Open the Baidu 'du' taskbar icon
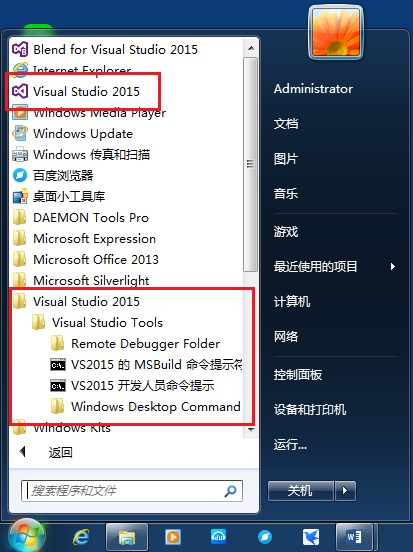 (x=219, y=537)
